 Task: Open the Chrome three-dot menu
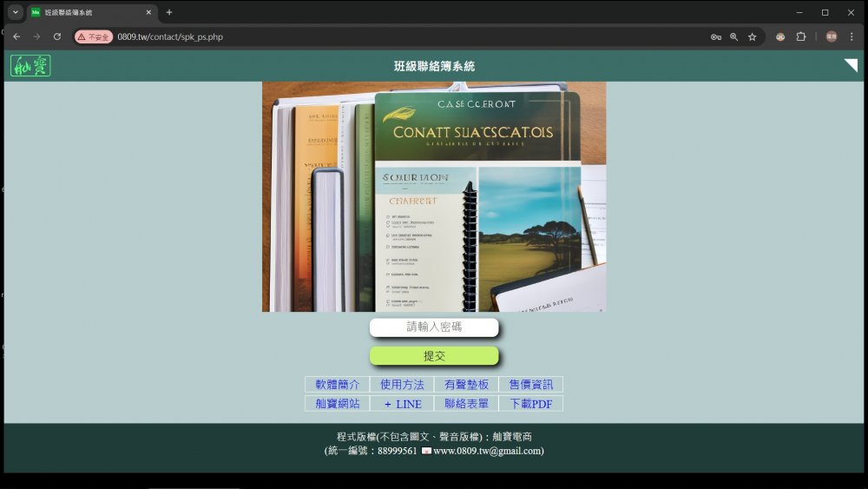[x=852, y=36]
